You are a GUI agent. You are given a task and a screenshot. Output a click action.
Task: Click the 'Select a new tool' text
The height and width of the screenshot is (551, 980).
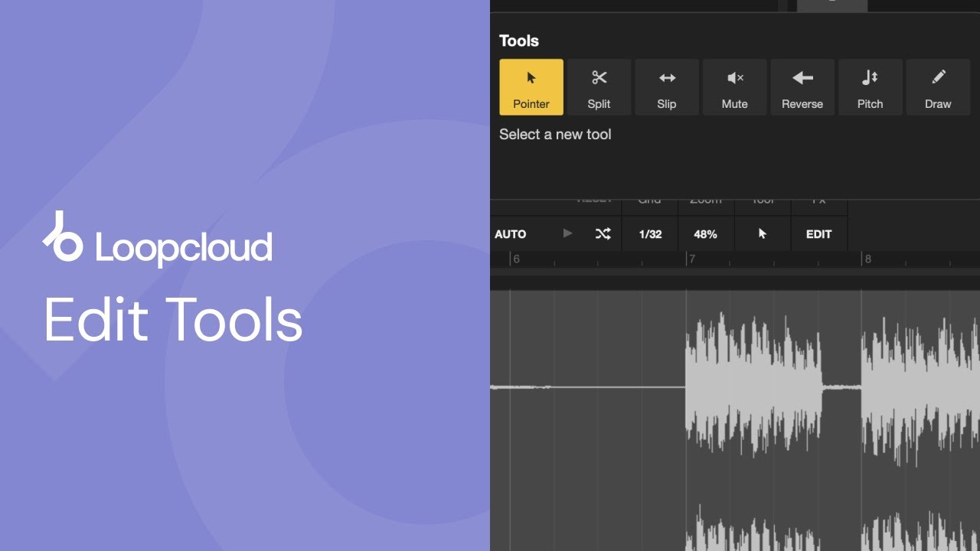coord(555,135)
